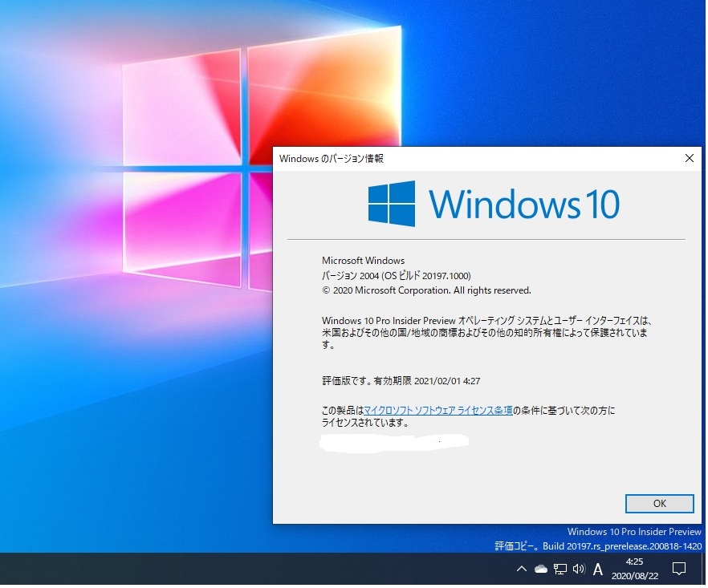Show hidden system tray icons chevron

tap(523, 570)
